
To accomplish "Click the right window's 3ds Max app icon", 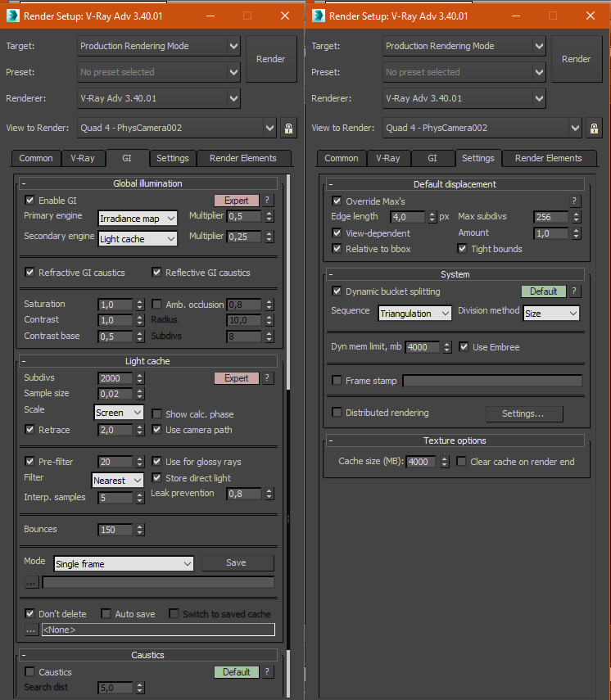I will coord(319,16).
